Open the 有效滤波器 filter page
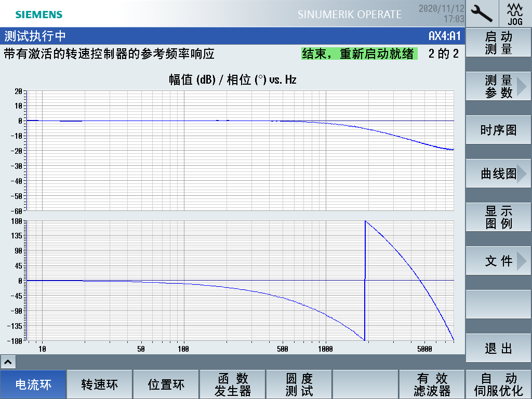 [432, 384]
